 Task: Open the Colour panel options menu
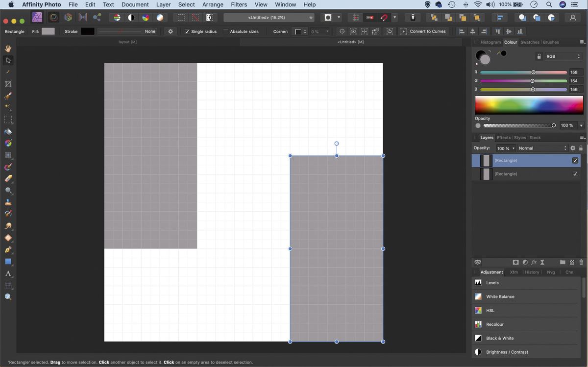click(582, 42)
